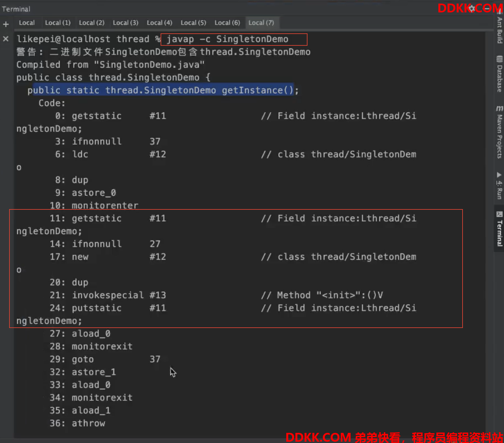Switch to the Local (1) terminal tab
The width and height of the screenshot is (504, 443).
tap(58, 23)
